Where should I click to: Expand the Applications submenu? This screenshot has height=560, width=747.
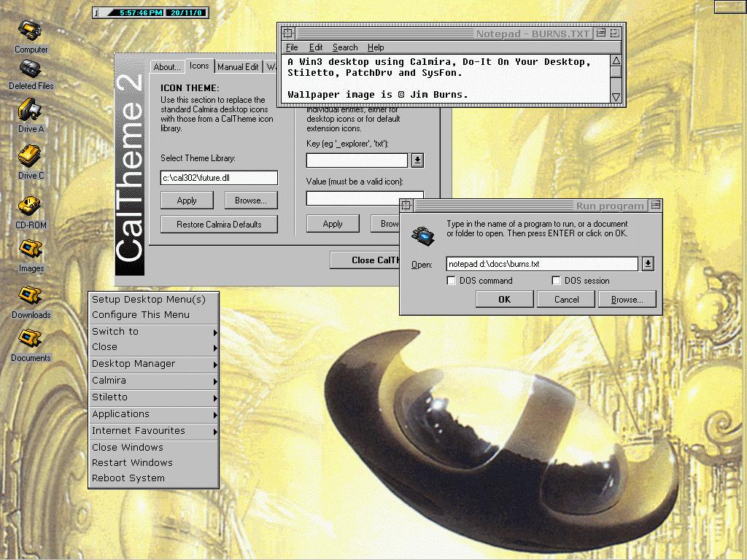tap(153, 414)
